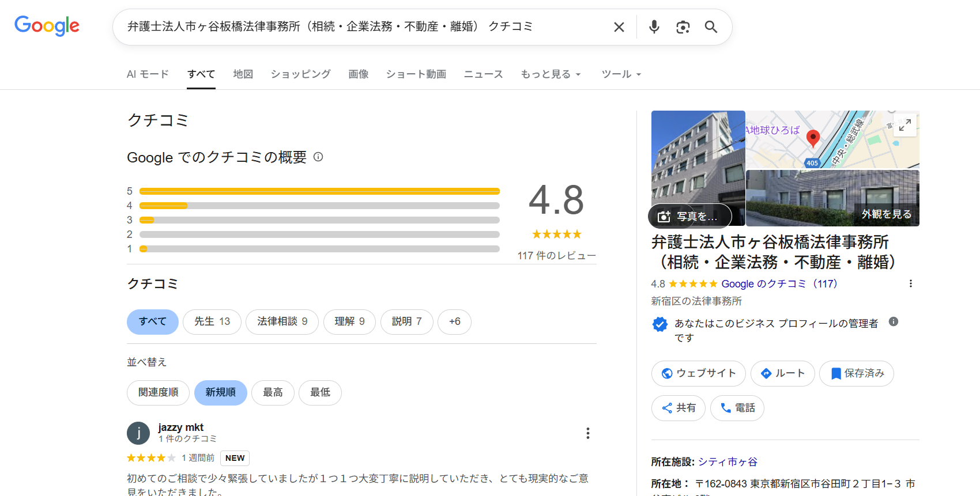This screenshot has width=980, height=496.
Task: Open three-dot options in business panel
Action: pyautogui.click(x=910, y=283)
